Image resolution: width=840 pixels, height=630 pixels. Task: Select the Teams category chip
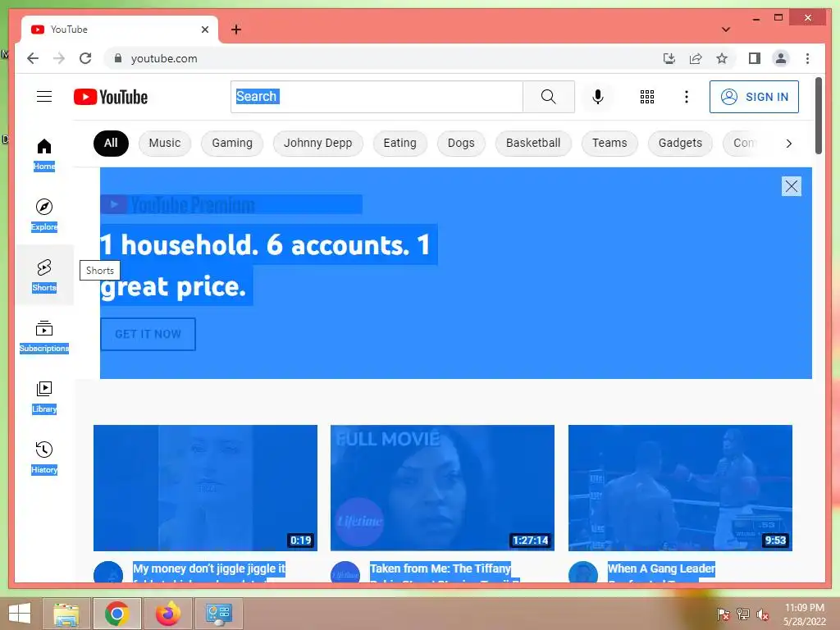pyautogui.click(x=609, y=143)
